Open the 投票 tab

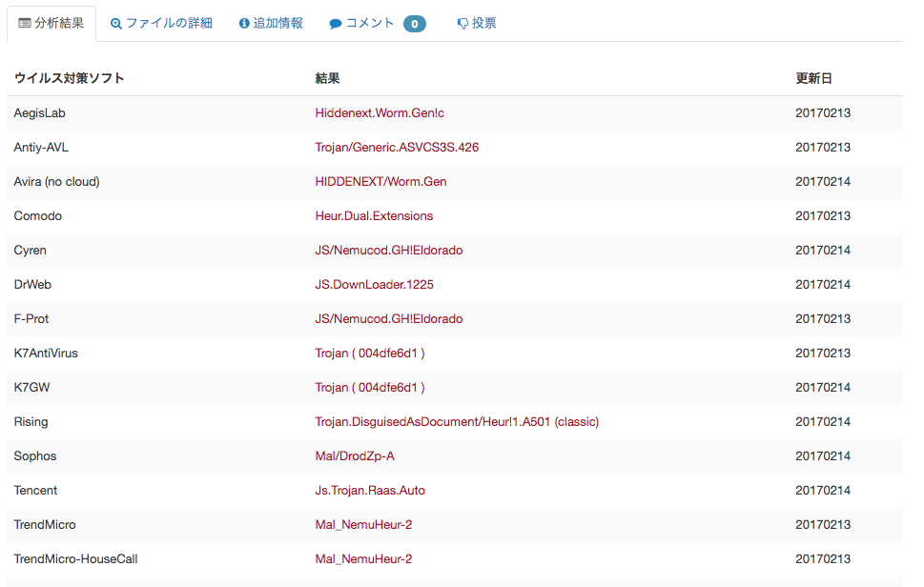tap(477, 24)
